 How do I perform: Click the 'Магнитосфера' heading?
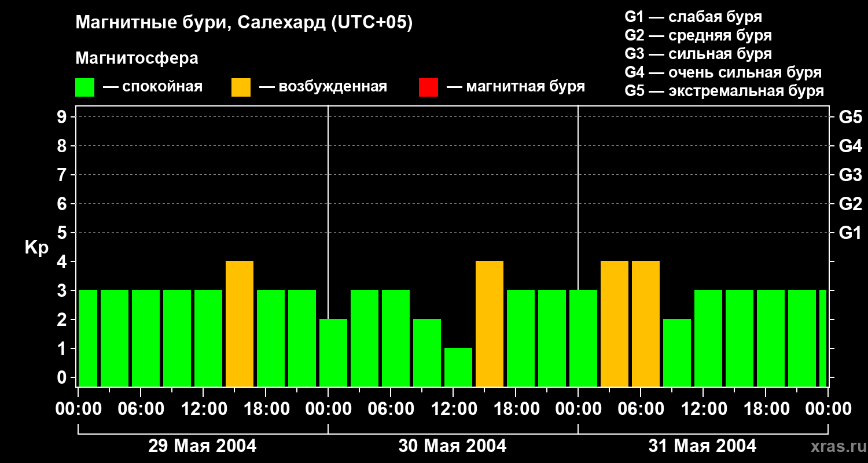[x=137, y=58]
